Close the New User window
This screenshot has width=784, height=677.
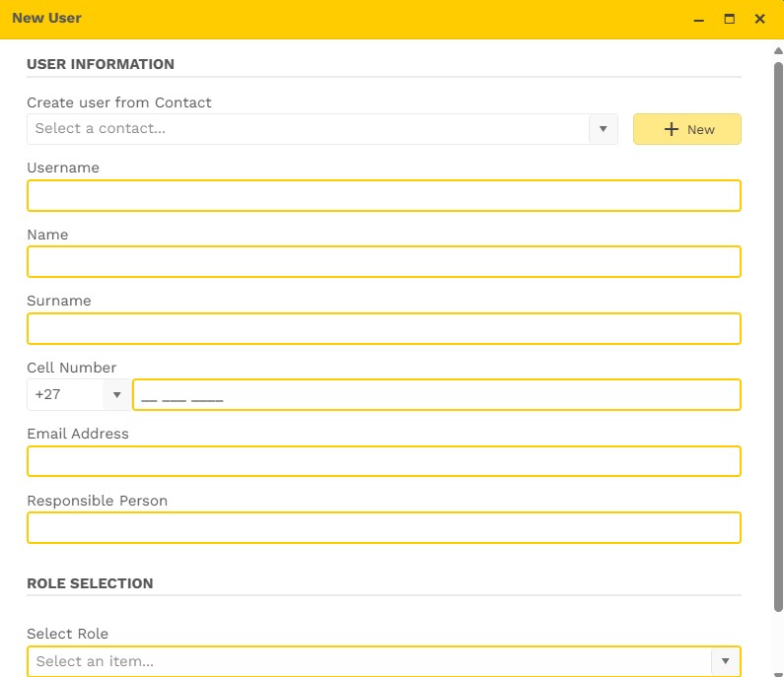760,19
